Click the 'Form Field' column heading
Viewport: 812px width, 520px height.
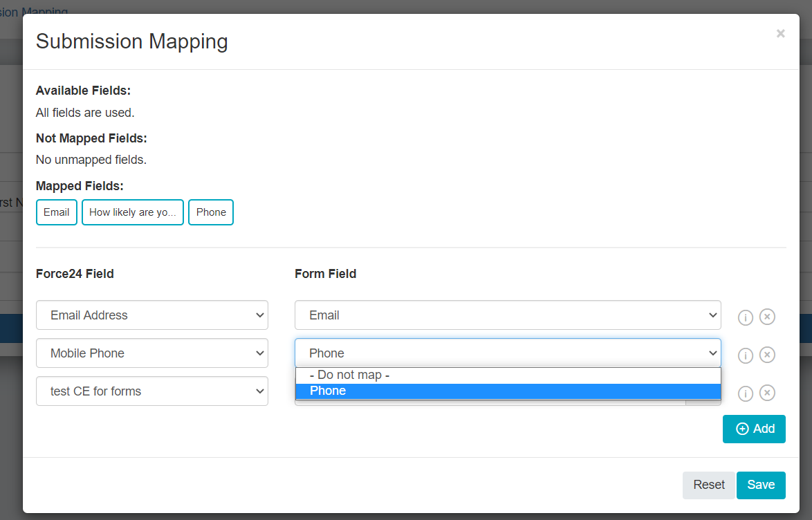coord(325,273)
